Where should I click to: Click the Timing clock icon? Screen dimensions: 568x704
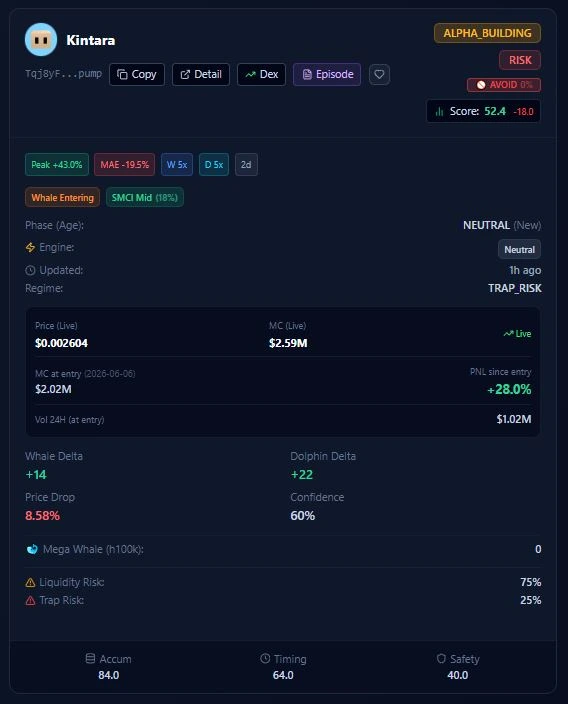[265, 659]
